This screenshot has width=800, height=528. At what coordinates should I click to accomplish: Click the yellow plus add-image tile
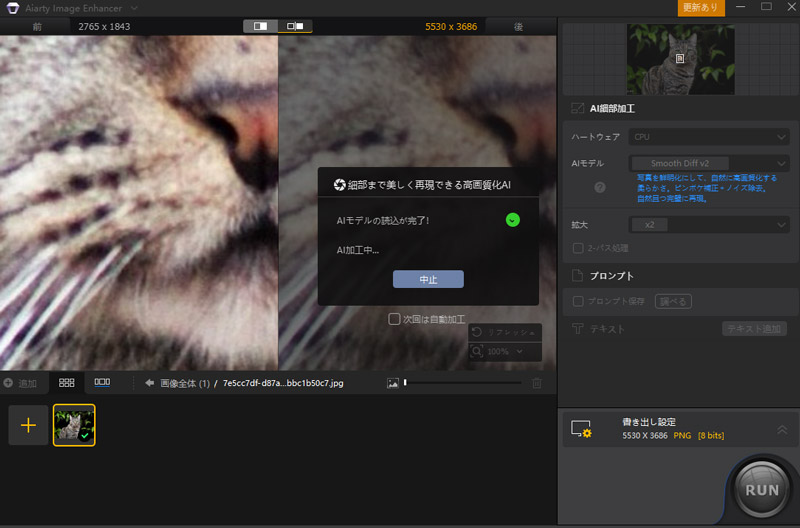[28, 425]
